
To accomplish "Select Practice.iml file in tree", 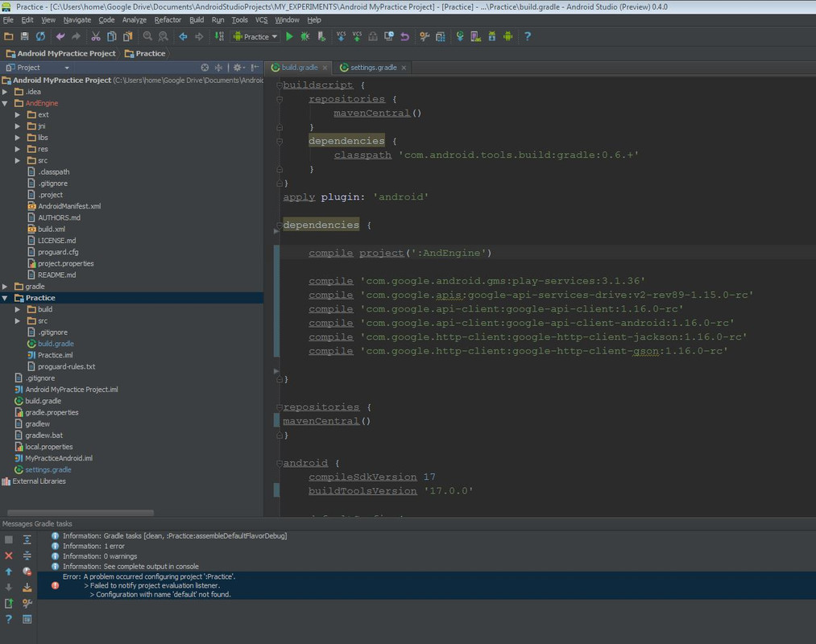I will [55, 355].
